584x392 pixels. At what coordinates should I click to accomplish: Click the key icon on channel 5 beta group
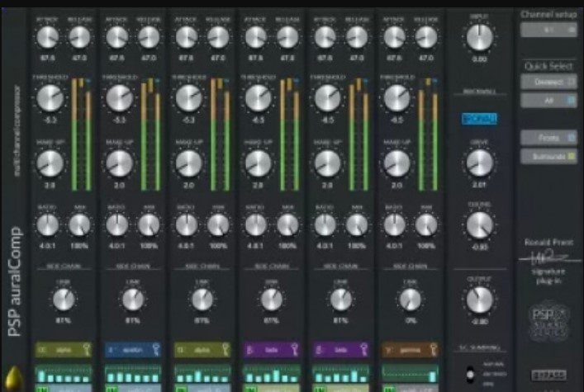pyautogui.click(x=364, y=350)
